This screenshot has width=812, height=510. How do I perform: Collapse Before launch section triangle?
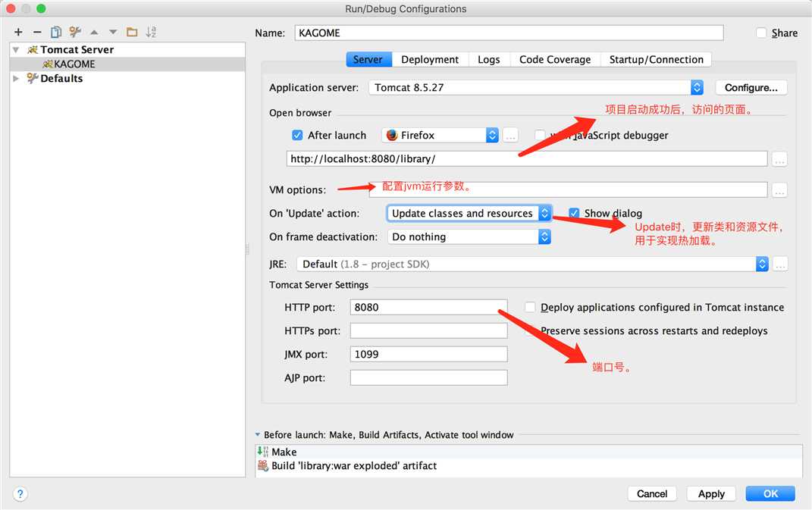[x=257, y=435]
